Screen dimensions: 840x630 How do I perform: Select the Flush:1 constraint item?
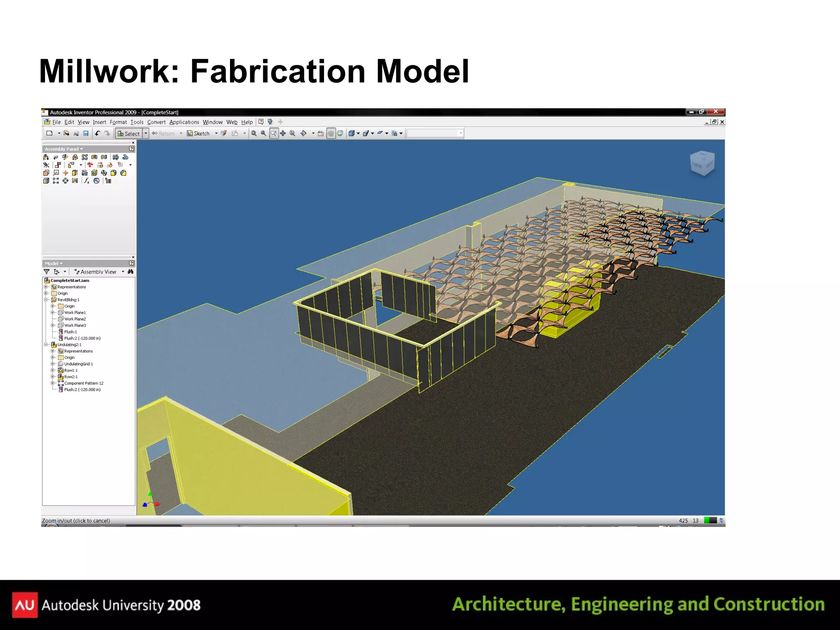click(x=68, y=332)
